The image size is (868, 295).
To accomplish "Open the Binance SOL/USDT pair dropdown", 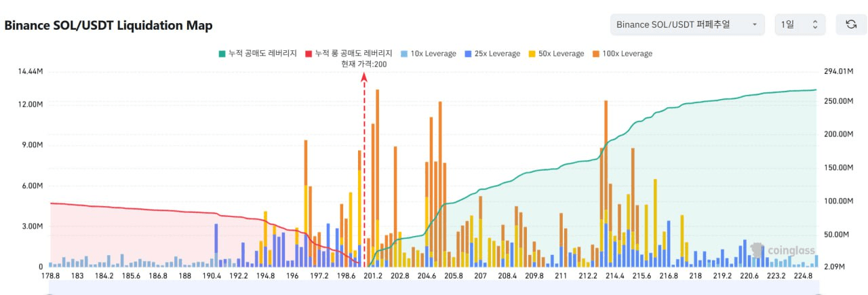I will pyautogui.click(x=687, y=24).
